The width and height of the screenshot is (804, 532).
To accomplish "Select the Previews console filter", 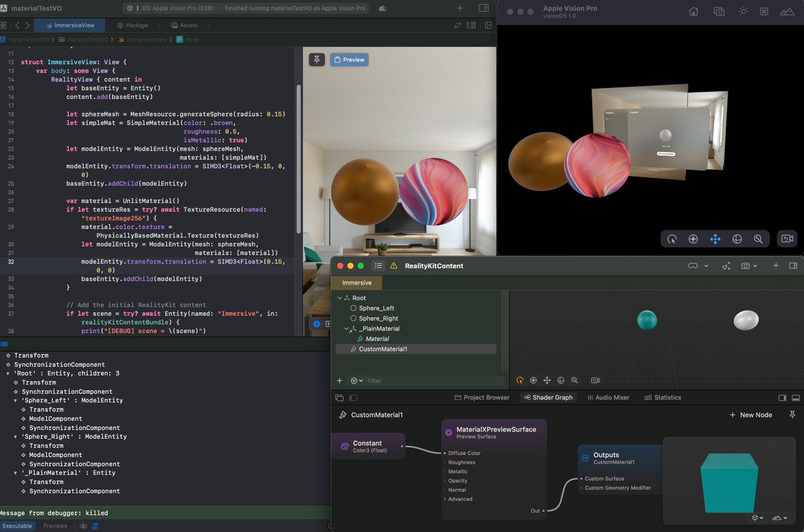I will coord(55,526).
